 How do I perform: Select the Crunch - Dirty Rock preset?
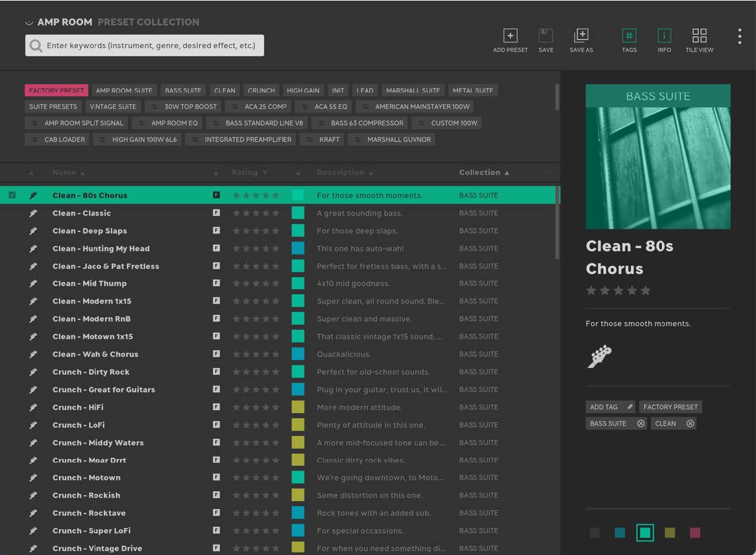click(91, 372)
